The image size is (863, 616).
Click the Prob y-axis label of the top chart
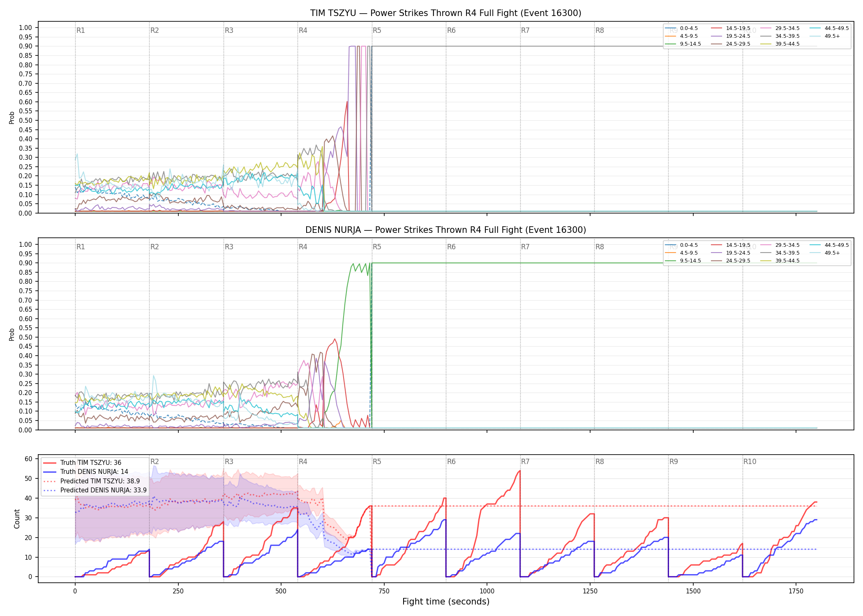click(12, 117)
